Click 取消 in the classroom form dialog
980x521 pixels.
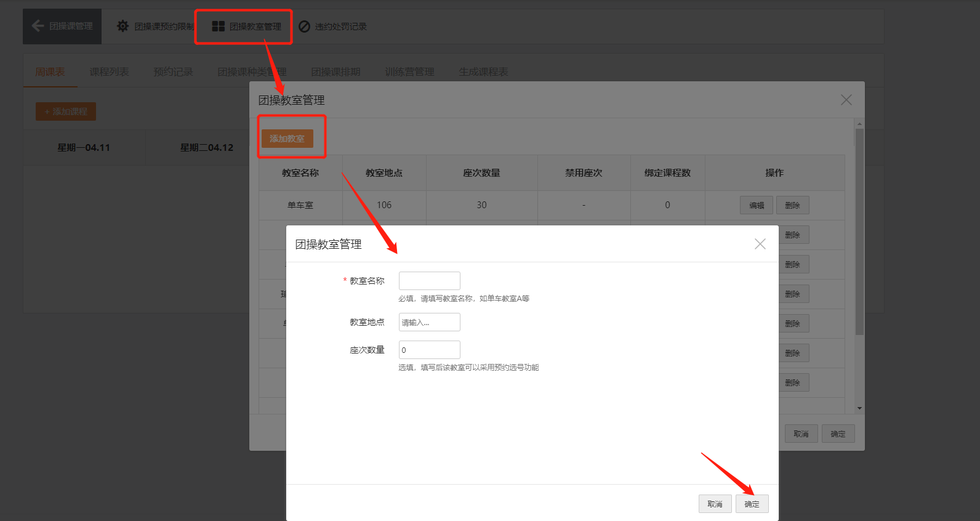pos(715,504)
